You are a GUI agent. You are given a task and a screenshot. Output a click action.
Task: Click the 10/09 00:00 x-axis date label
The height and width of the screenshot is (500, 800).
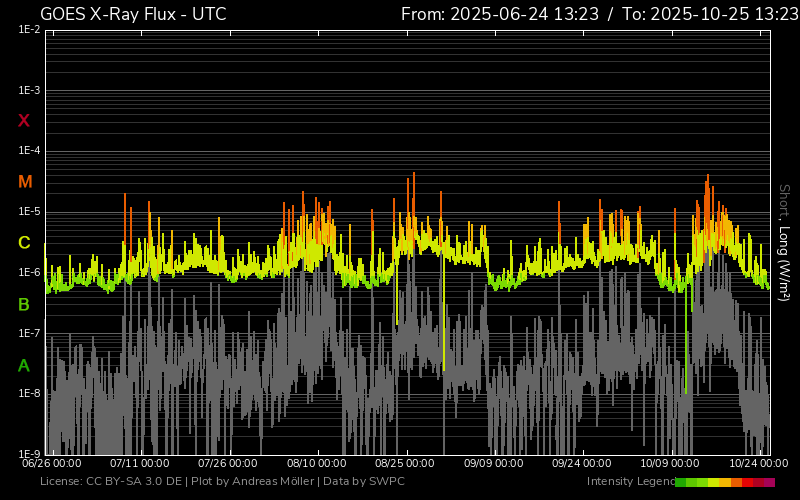pos(670,463)
